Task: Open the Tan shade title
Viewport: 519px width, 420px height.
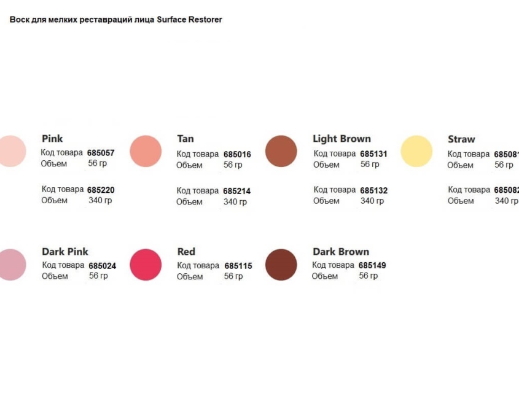Action: [x=185, y=139]
